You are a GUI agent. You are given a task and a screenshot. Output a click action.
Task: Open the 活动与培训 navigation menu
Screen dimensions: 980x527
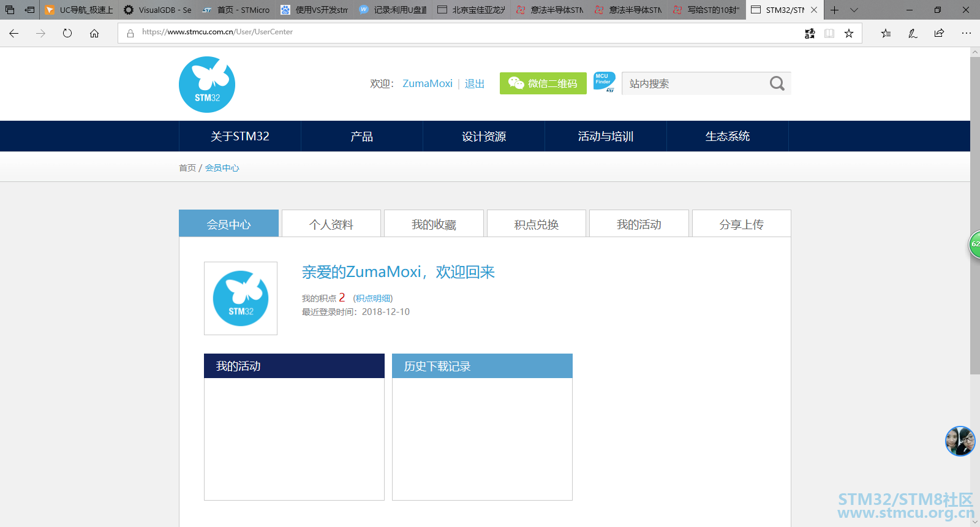click(606, 136)
